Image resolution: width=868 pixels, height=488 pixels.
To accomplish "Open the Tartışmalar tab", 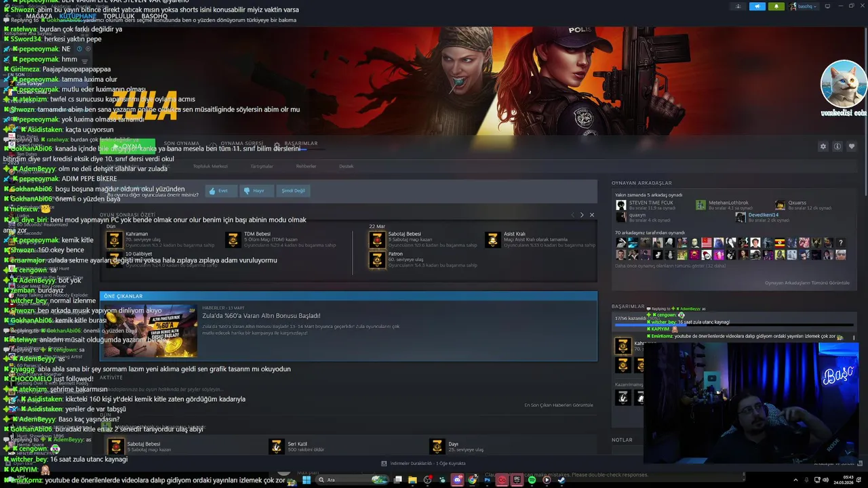I will (262, 166).
